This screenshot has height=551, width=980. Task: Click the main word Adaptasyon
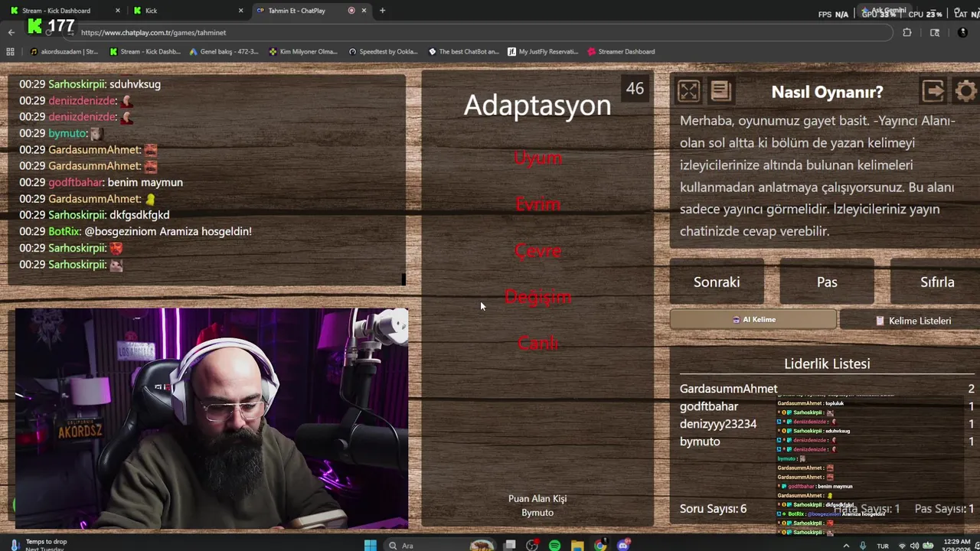coord(537,105)
